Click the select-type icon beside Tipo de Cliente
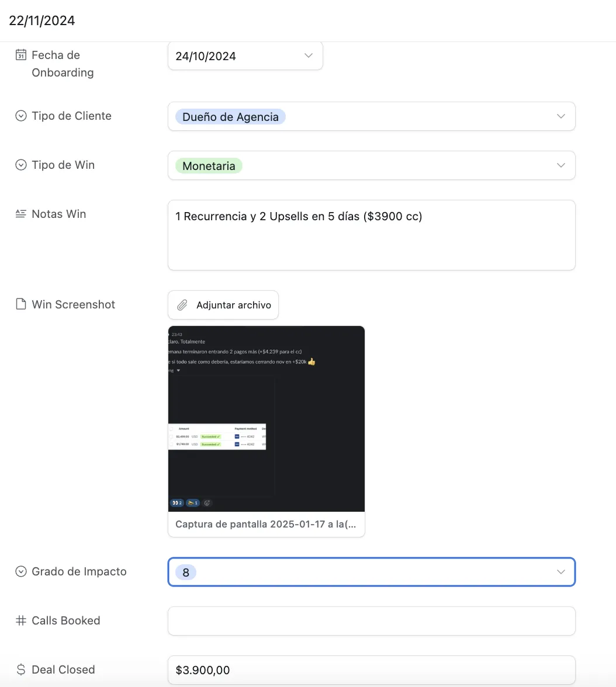 (21, 116)
